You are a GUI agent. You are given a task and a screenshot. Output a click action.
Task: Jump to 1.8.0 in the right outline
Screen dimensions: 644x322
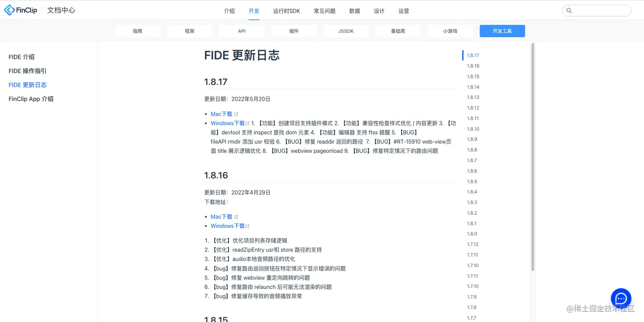pyautogui.click(x=471, y=234)
